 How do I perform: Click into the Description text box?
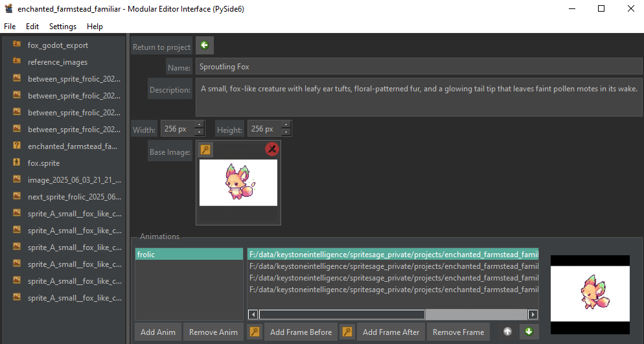(419, 97)
